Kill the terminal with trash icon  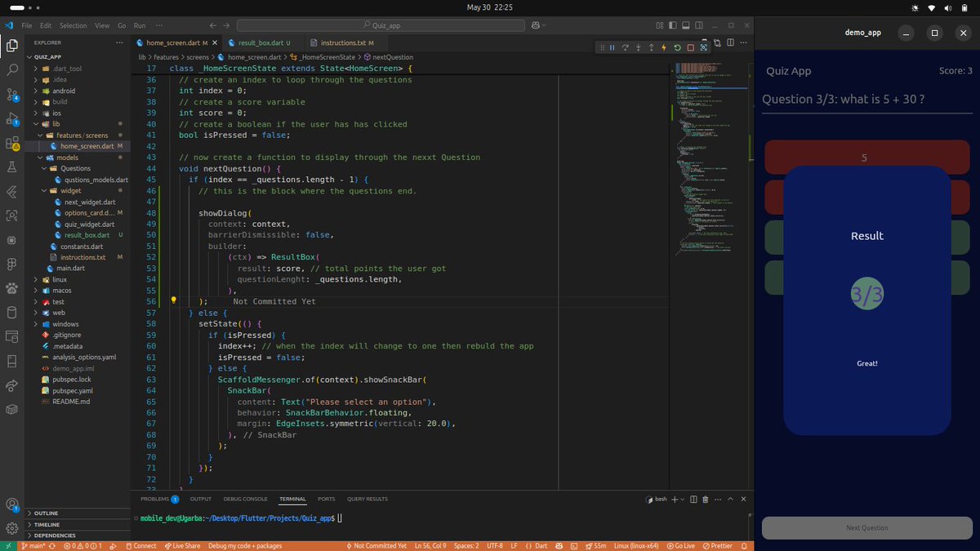(x=706, y=499)
